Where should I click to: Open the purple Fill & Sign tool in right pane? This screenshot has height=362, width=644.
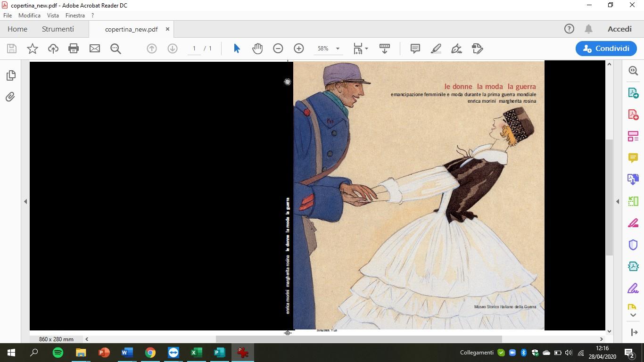coord(633,288)
